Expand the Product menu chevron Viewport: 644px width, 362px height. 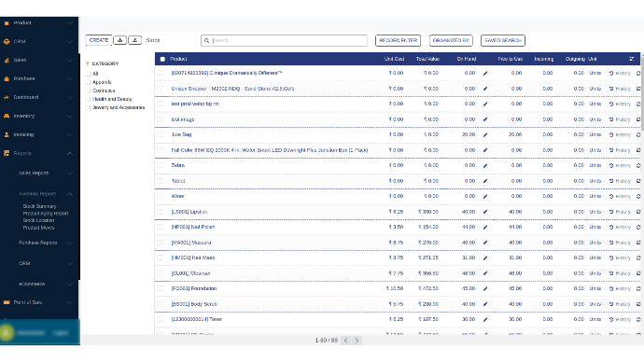70,23
